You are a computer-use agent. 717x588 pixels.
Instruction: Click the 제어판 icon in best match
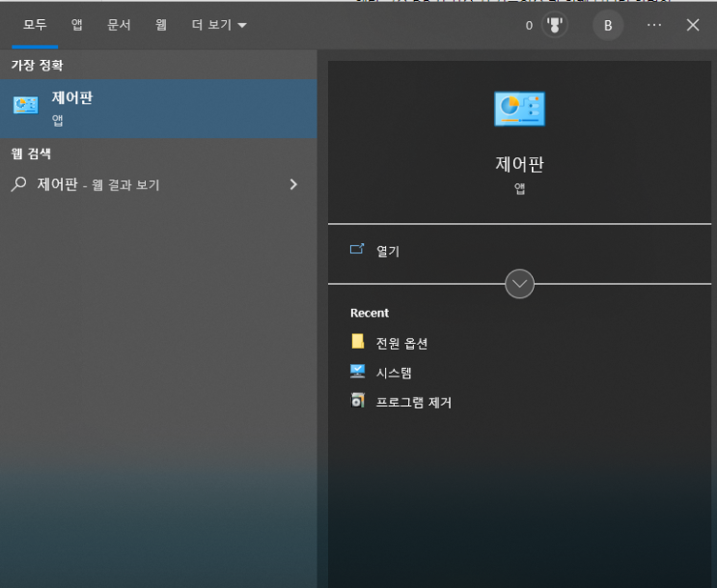(26, 105)
